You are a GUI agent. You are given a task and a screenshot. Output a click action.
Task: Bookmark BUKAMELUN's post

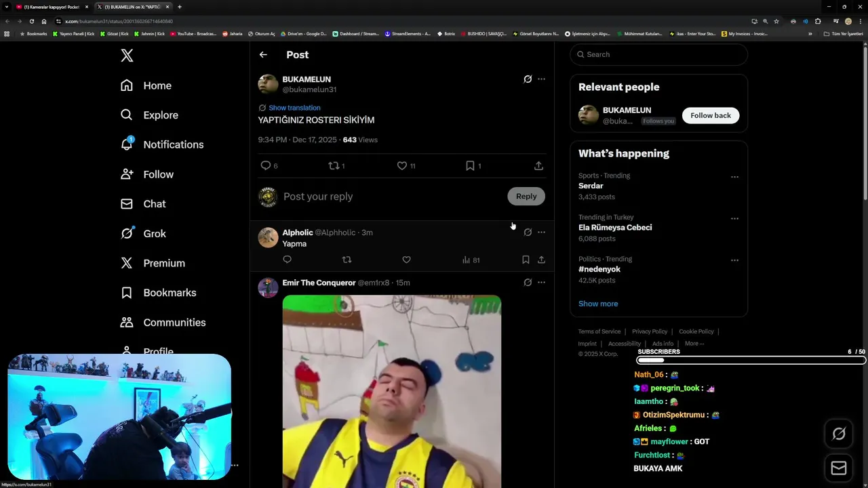tap(473, 165)
